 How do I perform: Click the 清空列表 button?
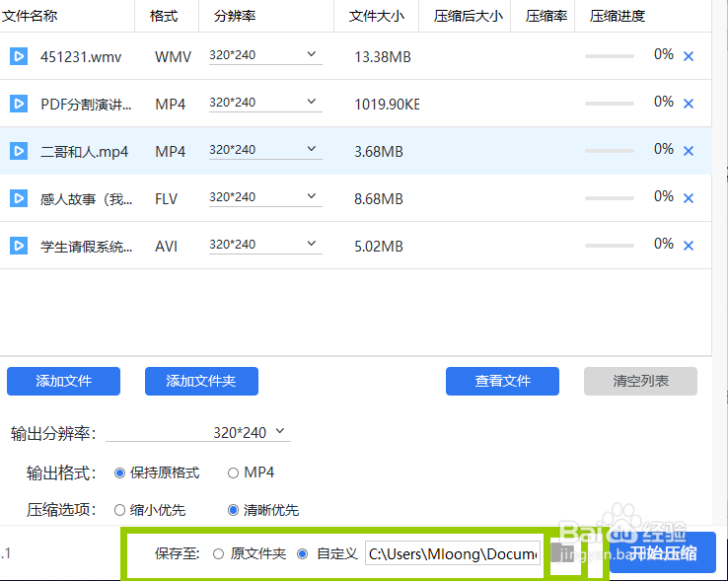click(641, 382)
